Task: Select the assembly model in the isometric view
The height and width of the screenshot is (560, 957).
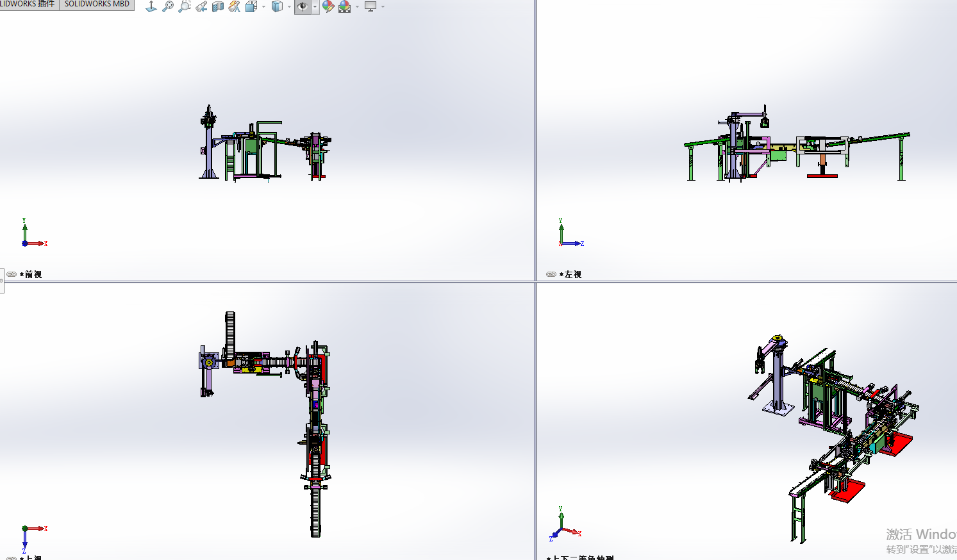Action: coord(833,439)
